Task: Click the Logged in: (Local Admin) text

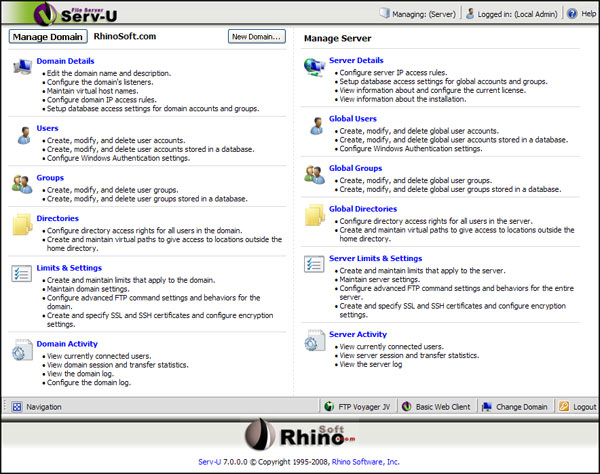Action: [x=517, y=14]
